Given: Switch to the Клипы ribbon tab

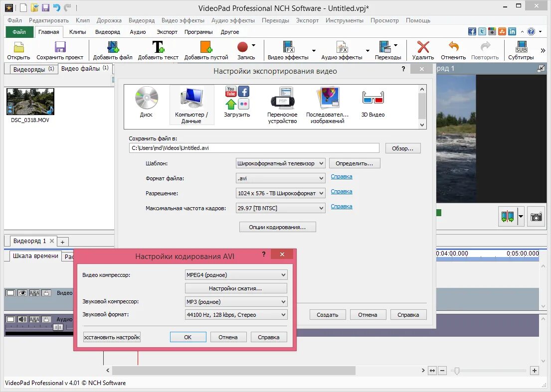Looking at the screenshot, I should (78, 32).
